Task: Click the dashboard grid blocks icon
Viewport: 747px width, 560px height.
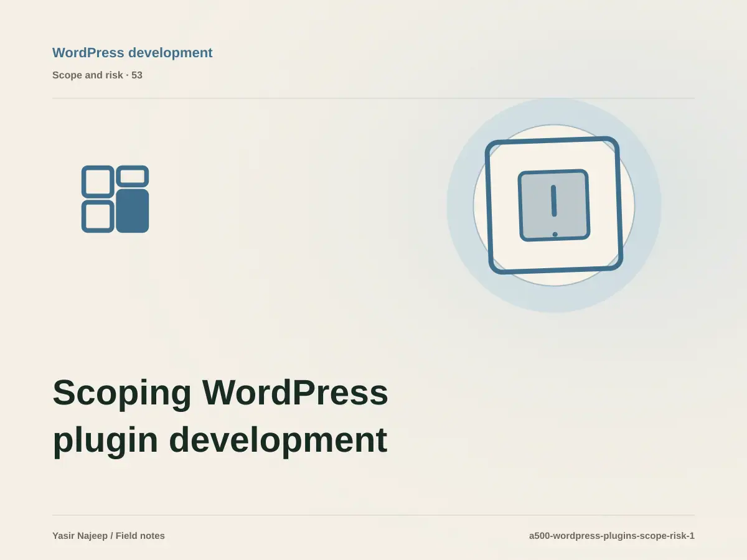Action: pos(115,199)
